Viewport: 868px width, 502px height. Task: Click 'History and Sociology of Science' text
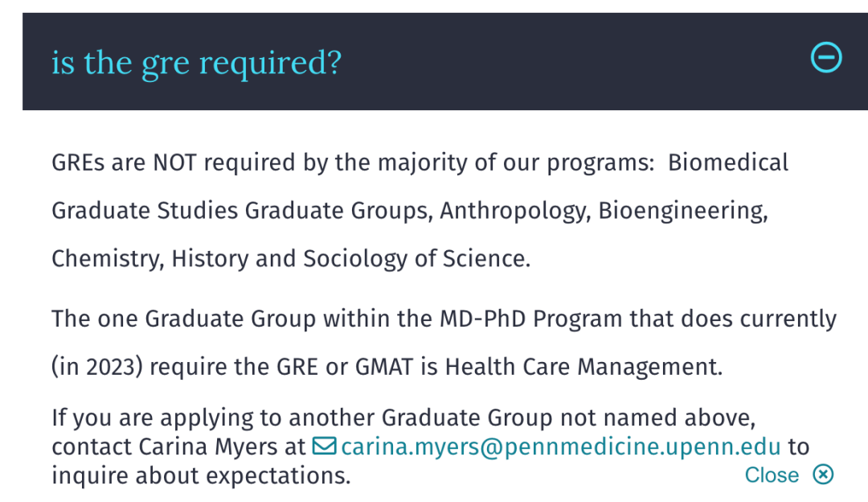[x=350, y=259]
